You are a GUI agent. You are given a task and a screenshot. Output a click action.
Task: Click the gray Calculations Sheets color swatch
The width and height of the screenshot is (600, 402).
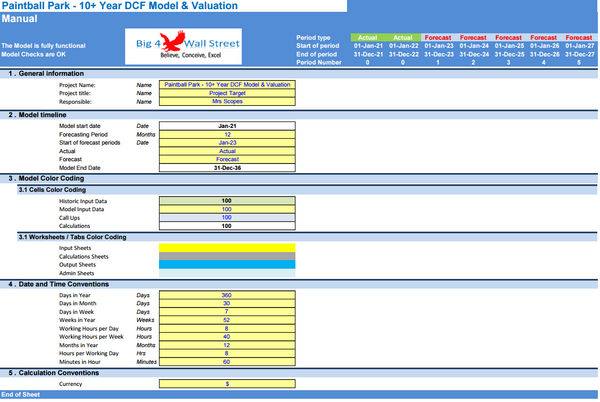click(226, 256)
